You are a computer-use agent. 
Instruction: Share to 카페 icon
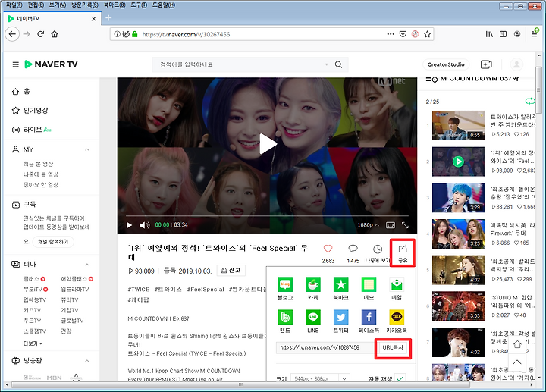pos(313,284)
